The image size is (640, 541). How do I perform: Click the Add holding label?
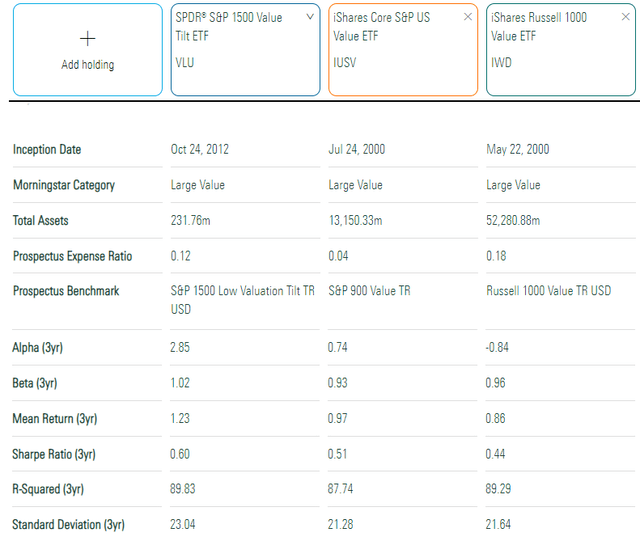tap(88, 65)
